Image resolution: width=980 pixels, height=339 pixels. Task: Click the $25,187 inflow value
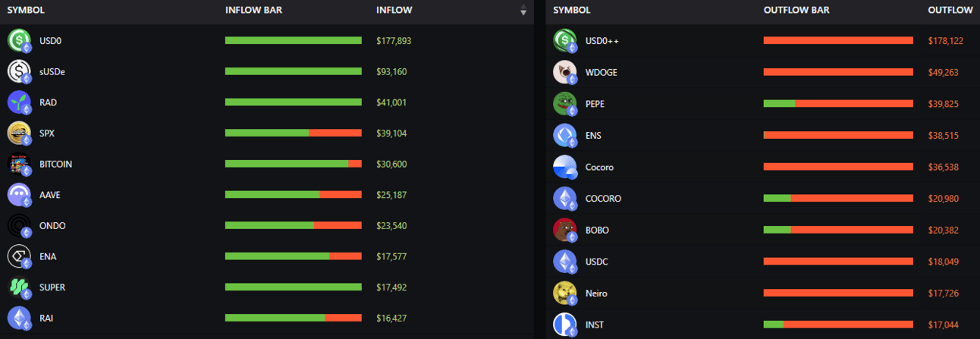(x=391, y=195)
